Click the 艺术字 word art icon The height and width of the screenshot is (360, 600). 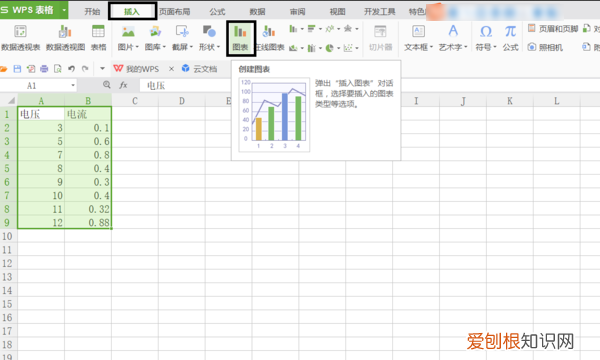453,31
